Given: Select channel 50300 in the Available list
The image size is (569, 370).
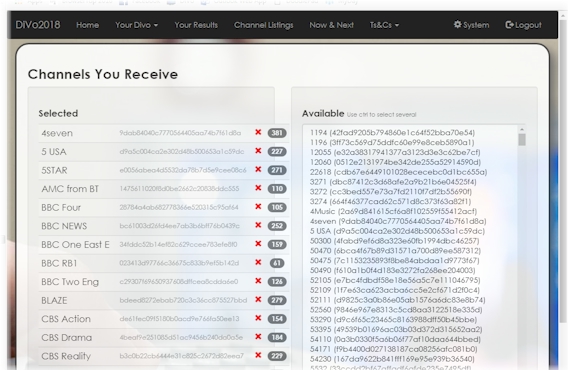Looking at the screenshot, I should click(x=394, y=241).
